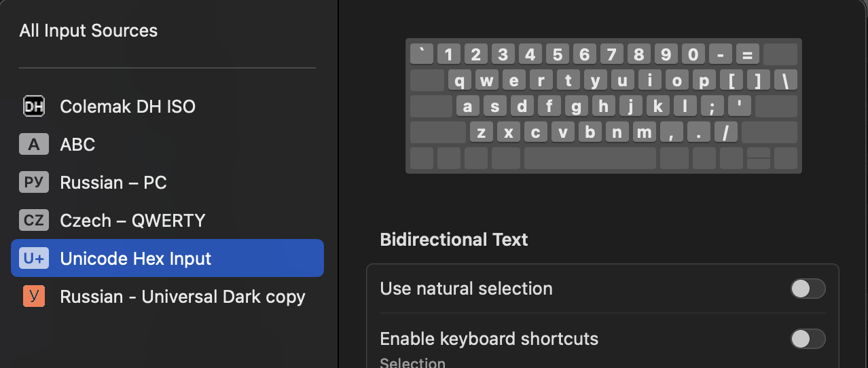The height and width of the screenshot is (368, 868).
Task: Click the orange Russian Universal Dark icon
Action: click(x=33, y=297)
